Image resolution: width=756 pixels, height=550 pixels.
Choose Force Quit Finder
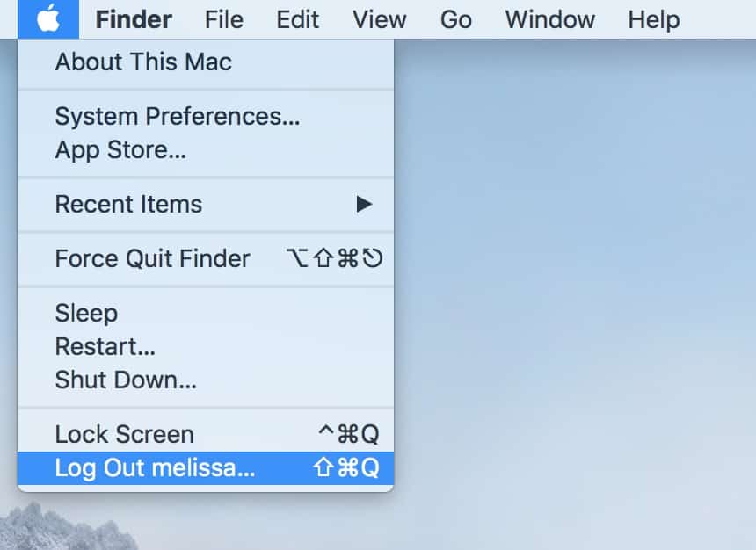click(x=152, y=259)
